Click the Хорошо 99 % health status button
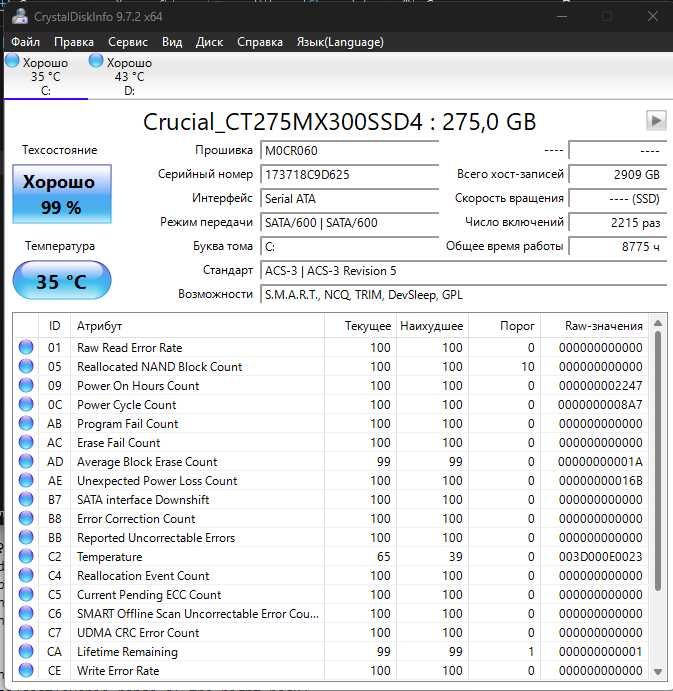673x691 pixels. click(x=62, y=194)
